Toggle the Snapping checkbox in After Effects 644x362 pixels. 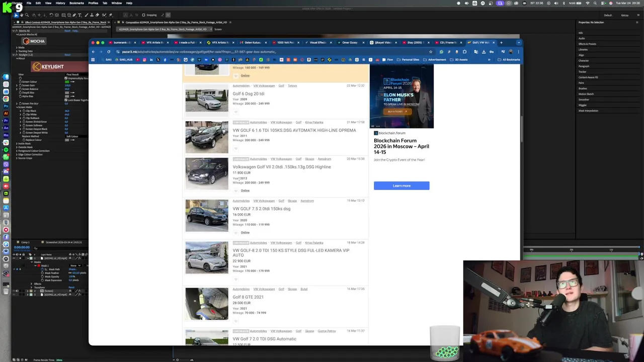click(x=143, y=15)
